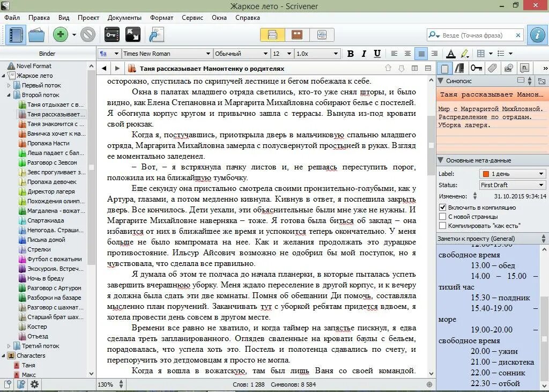Viewport: 549px width, 392px height.
Task: Select the Snapshots inspector icon
Action: pyautogui.click(x=508, y=68)
